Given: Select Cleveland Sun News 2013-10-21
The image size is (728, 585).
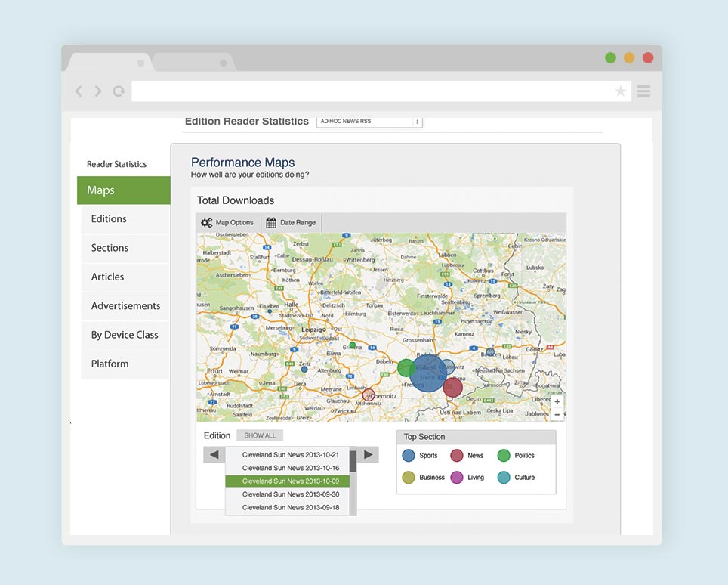Looking at the screenshot, I should tap(288, 455).
